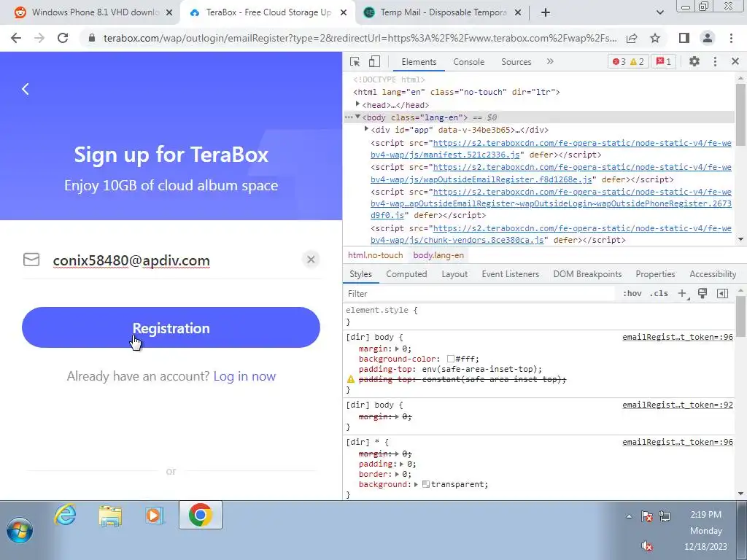Switch to the Temp Mail tab
The width and height of the screenshot is (747, 560).
443,12
